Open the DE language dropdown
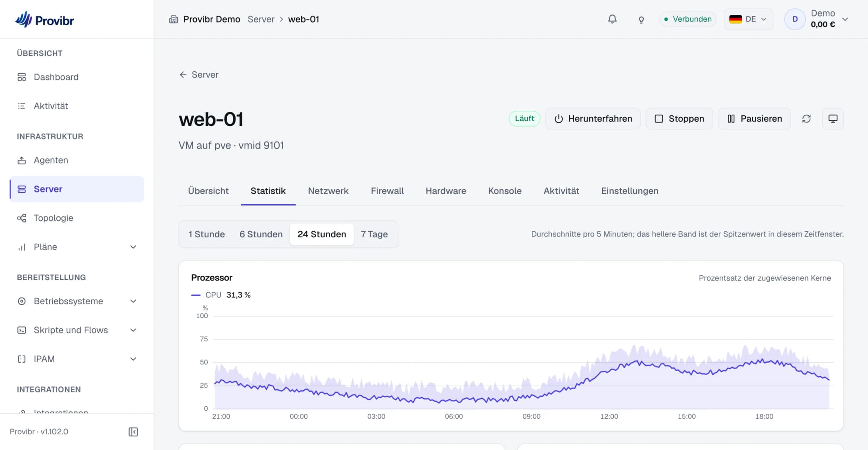Image resolution: width=868 pixels, height=450 pixels. [x=748, y=19]
